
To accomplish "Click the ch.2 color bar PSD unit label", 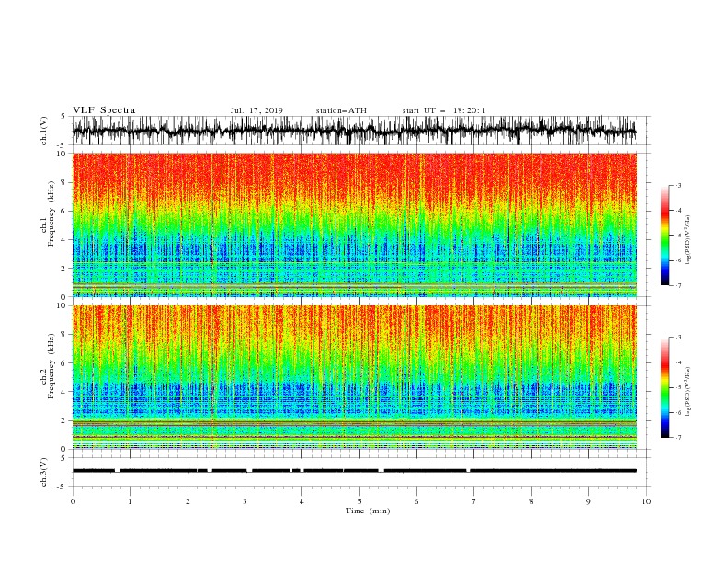I will pyautogui.click(x=688, y=392).
